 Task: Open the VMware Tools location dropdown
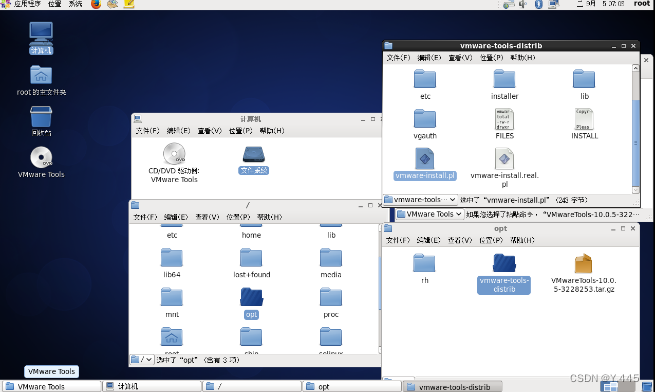430,214
